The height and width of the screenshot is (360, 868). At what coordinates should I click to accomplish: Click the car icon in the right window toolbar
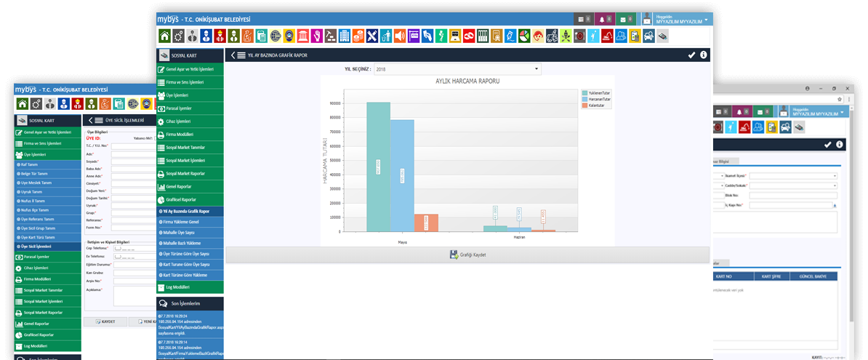[x=785, y=127]
